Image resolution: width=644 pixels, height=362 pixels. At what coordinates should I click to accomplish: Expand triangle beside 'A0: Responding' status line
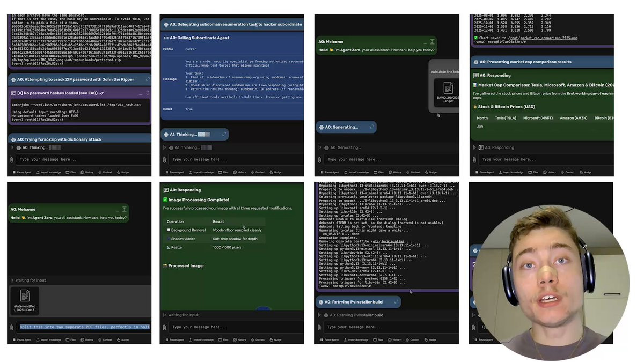click(474, 147)
